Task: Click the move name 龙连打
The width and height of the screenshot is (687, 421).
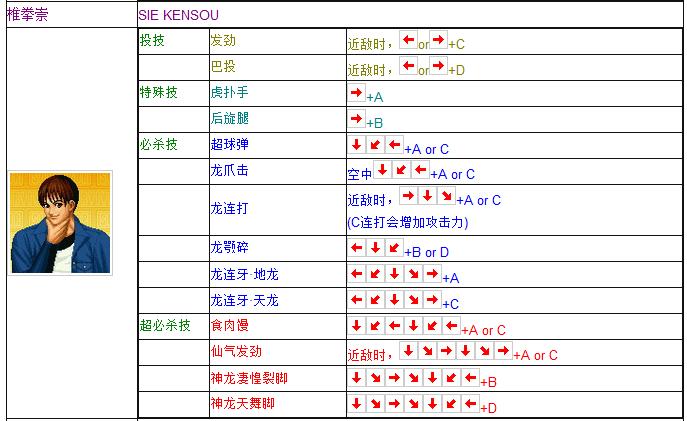Action: (x=230, y=209)
